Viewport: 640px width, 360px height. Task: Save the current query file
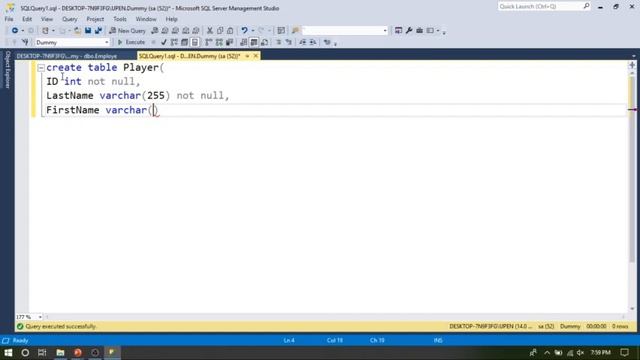point(88,31)
